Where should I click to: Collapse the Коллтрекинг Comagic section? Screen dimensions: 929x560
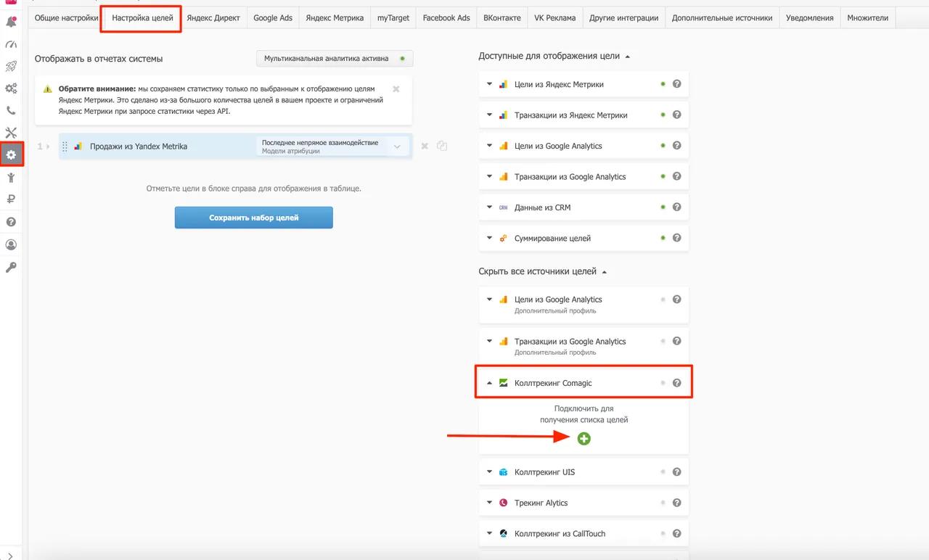tap(490, 383)
